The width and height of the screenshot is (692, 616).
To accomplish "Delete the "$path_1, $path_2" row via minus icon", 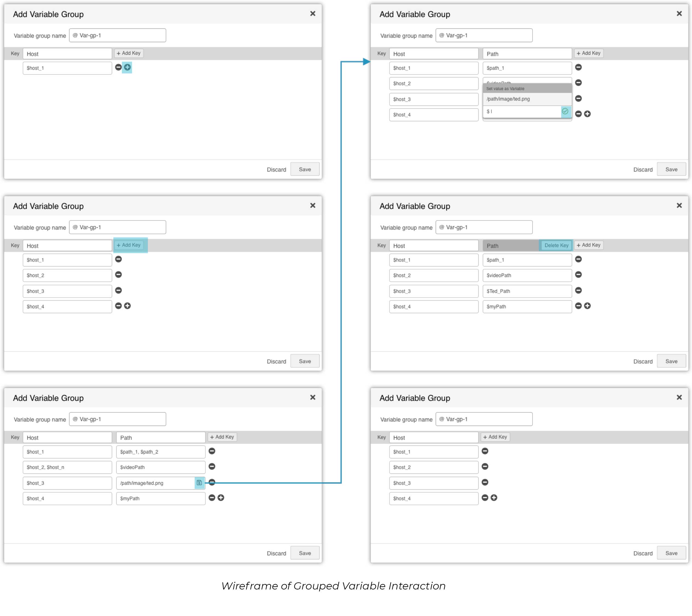I will tap(212, 451).
